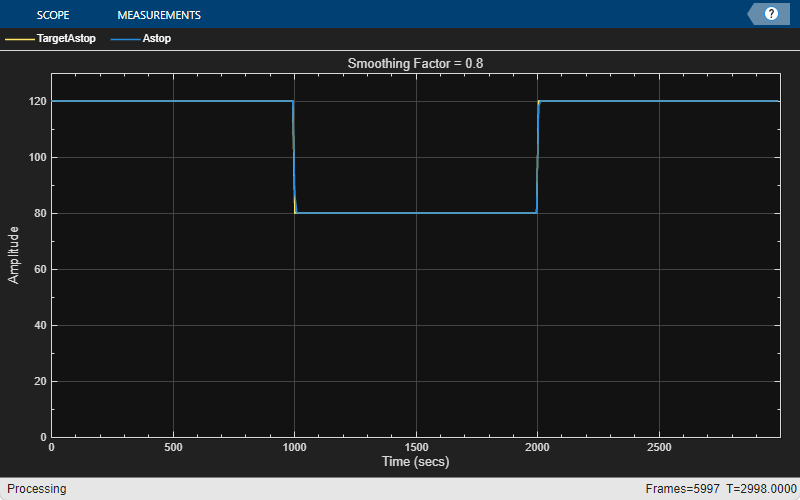Click the 60 y-axis tick label
This screenshot has height=500, width=800.
coord(40,269)
